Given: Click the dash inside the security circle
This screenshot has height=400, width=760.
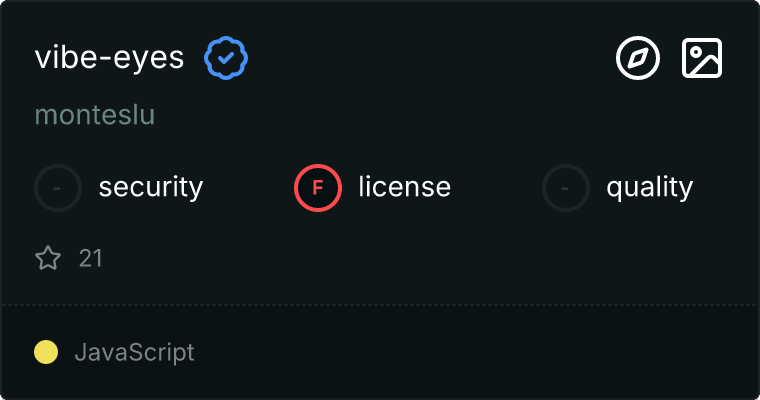Looking at the screenshot, I should point(58,187).
